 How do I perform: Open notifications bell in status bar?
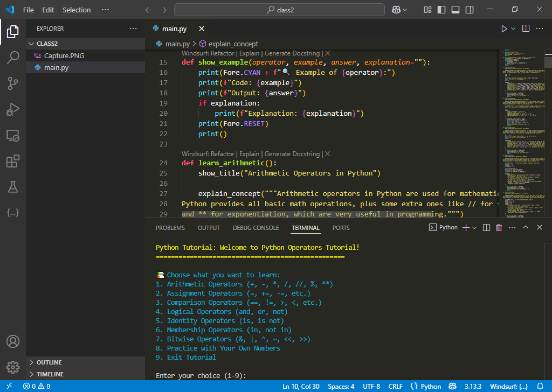pyautogui.click(x=540, y=386)
